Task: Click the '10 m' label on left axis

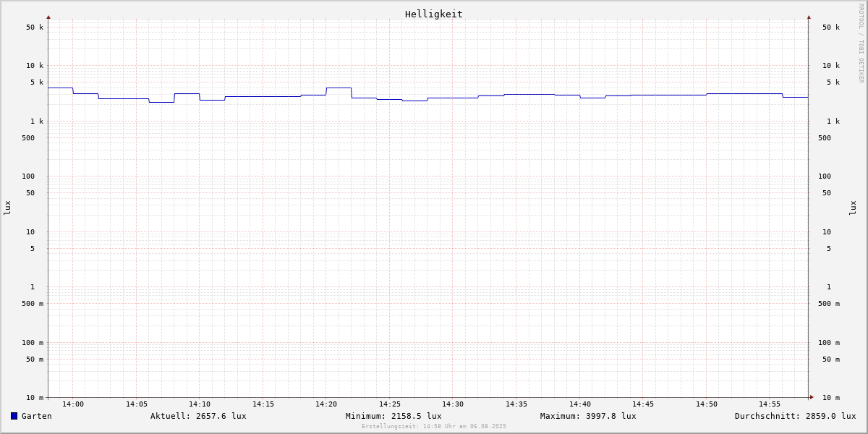Action: [x=35, y=398]
